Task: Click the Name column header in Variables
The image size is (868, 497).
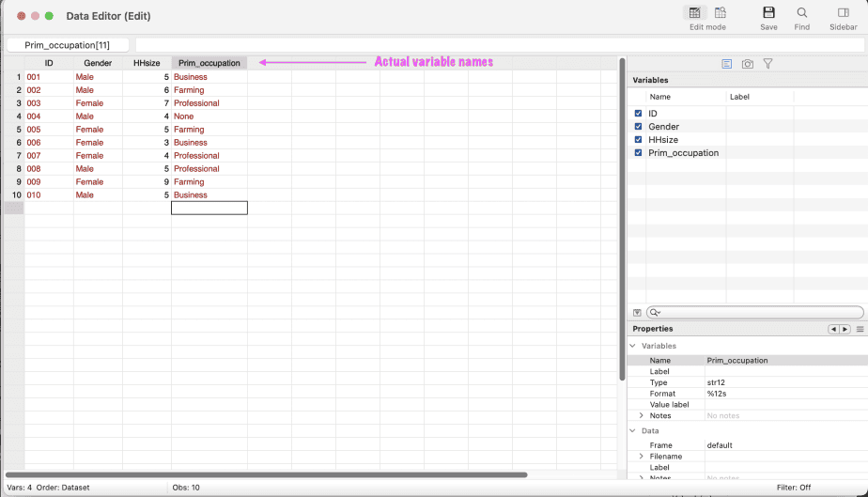Action: pos(660,97)
